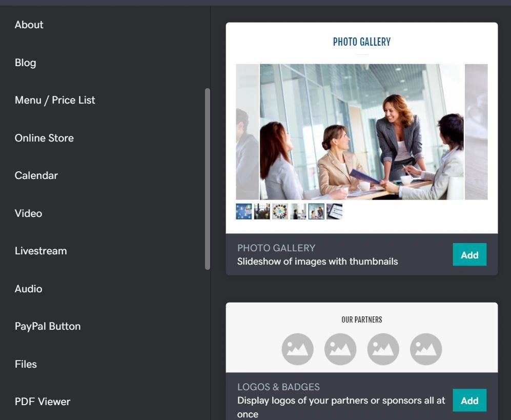The image size is (511, 420).
Task: Add the Logos & Badges section
Action: tap(469, 400)
